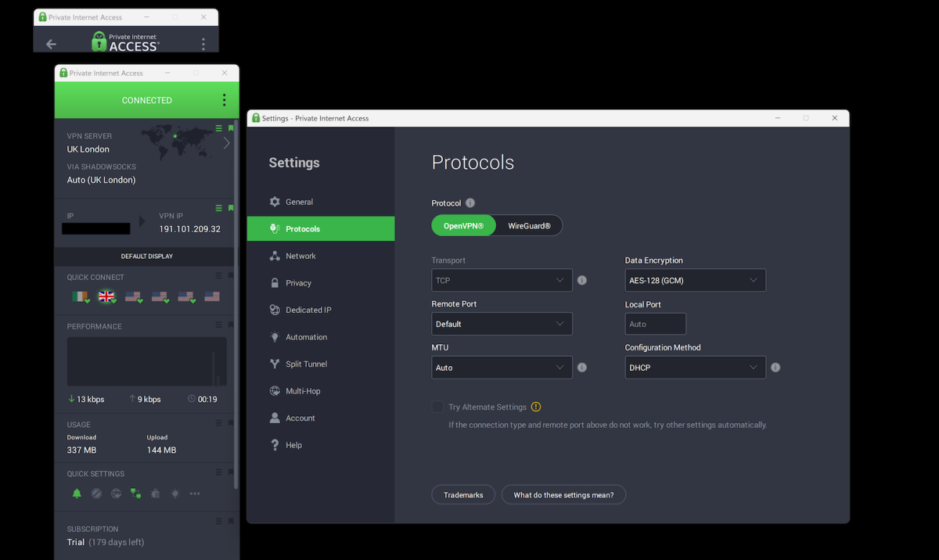Expand the VPN Server list chevron
Image resolution: width=939 pixels, height=560 pixels.
227,143
